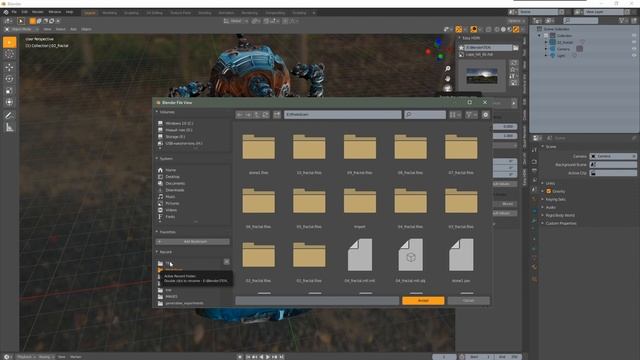
Task: Click the file name field beside Accept
Action: [317, 301]
